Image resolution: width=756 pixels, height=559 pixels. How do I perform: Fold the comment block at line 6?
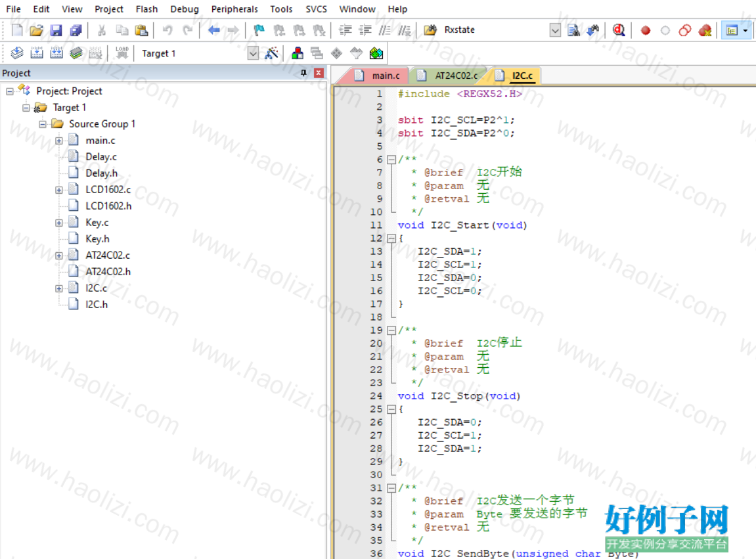point(391,159)
